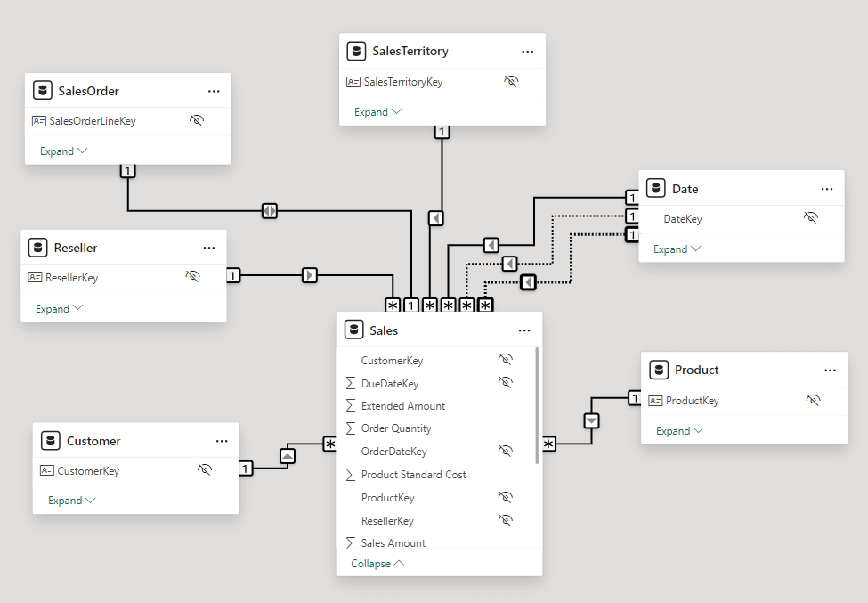The height and width of the screenshot is (603, 868).
Task: Toggle visibility of SalesOrderLineKey in SalesOrder
Action: point(196,120)
